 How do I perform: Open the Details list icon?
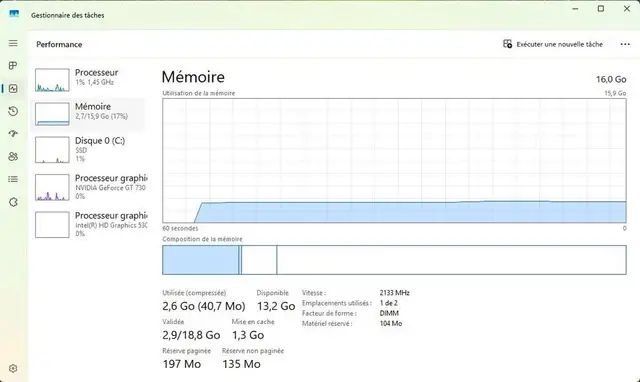[13, 179]
